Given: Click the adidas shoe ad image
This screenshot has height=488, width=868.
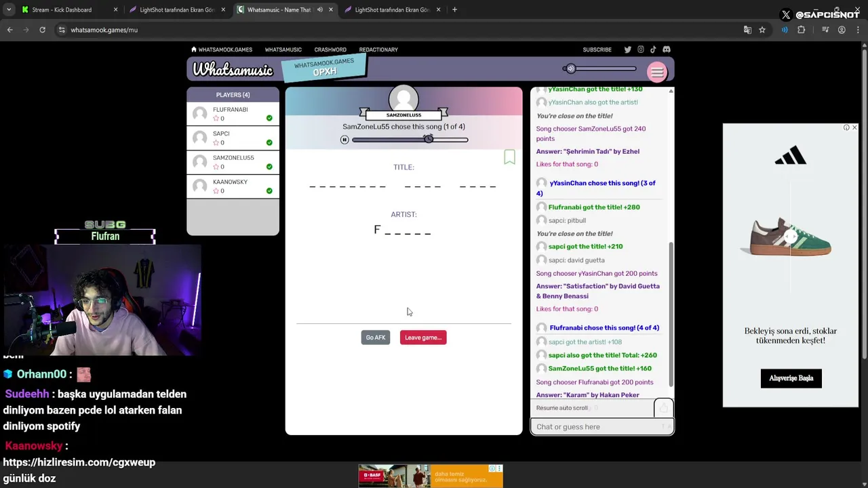Looking at the screenshot, I should [x=791, y=237].
